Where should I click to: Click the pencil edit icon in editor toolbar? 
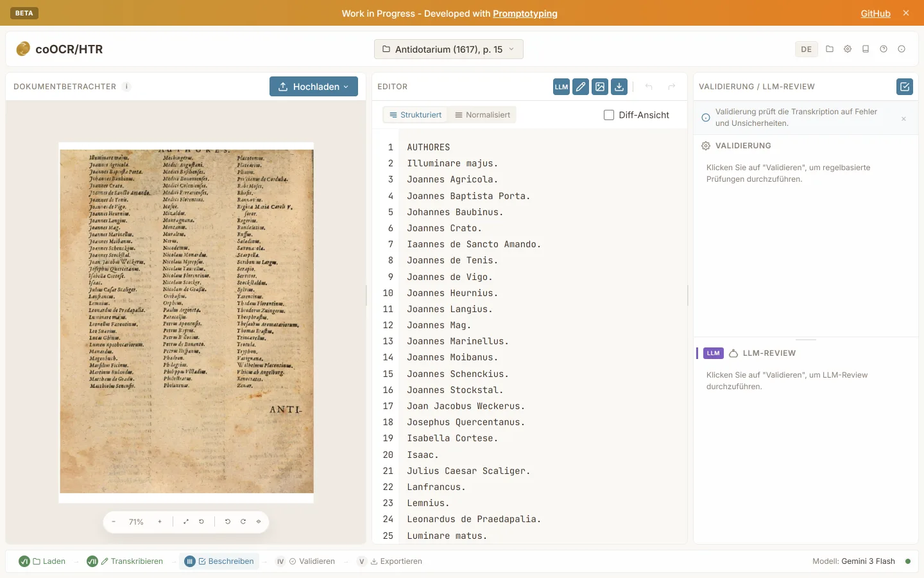point(581,87)
